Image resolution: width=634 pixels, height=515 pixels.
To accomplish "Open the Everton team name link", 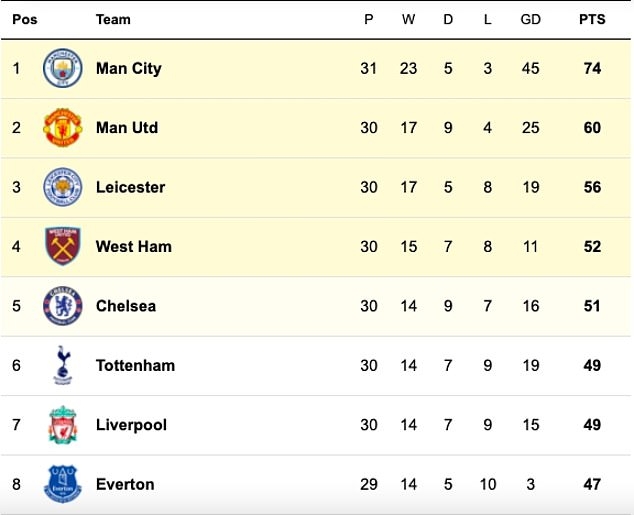I will click(125, 484).
